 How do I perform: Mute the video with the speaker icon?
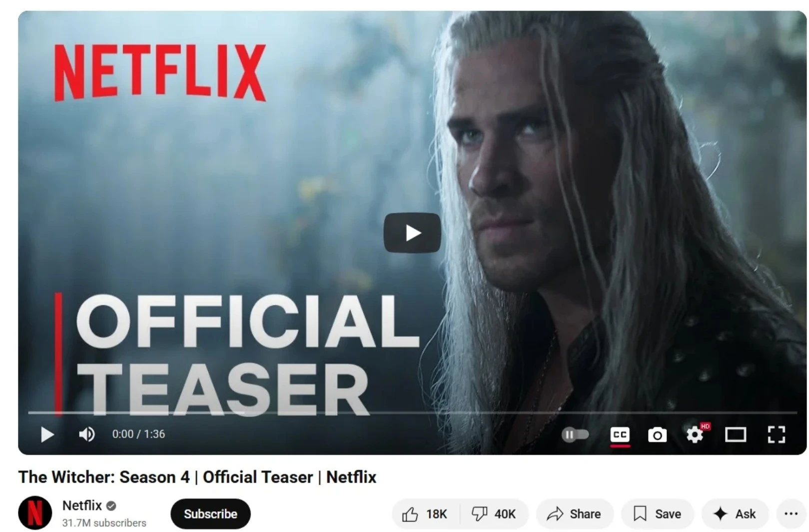87,434
